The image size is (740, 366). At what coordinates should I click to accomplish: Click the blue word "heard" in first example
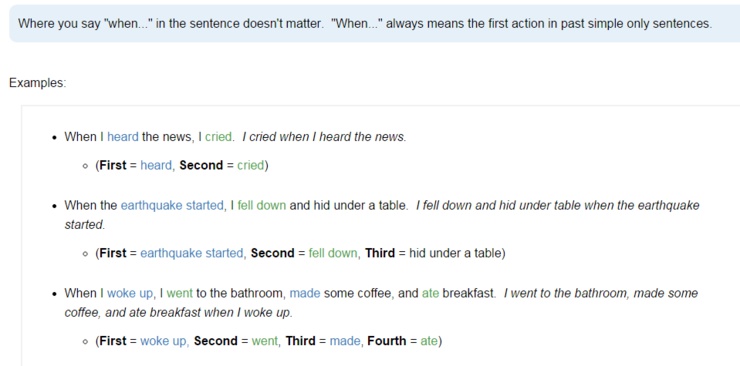[x=123, y=137]
